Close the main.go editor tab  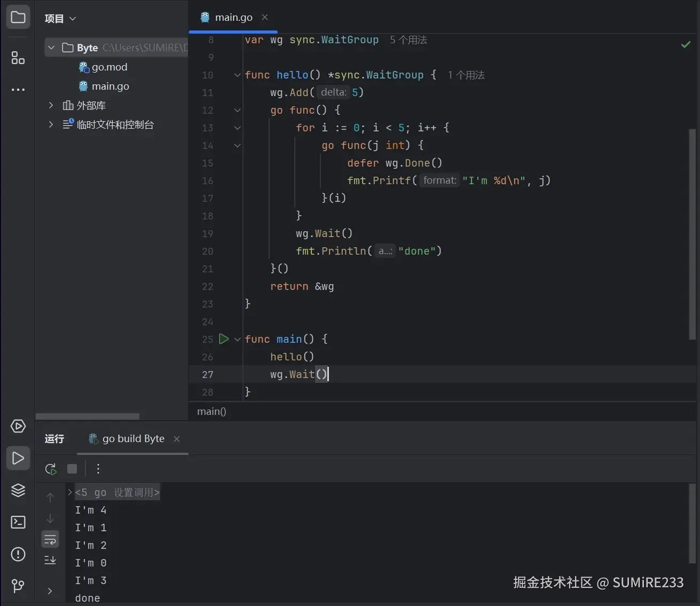tap(265, 17)
